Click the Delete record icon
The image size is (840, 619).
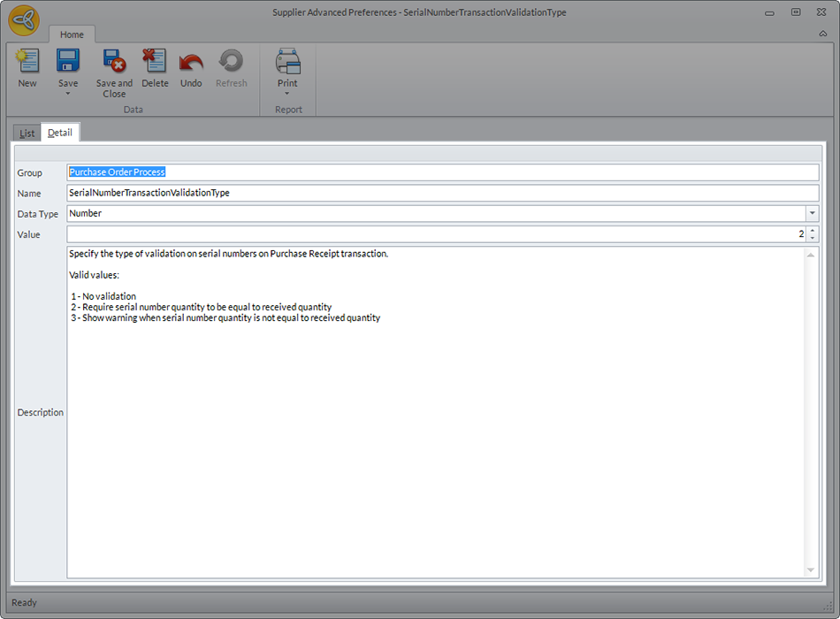pyautogui.click(x=155, y=62)
